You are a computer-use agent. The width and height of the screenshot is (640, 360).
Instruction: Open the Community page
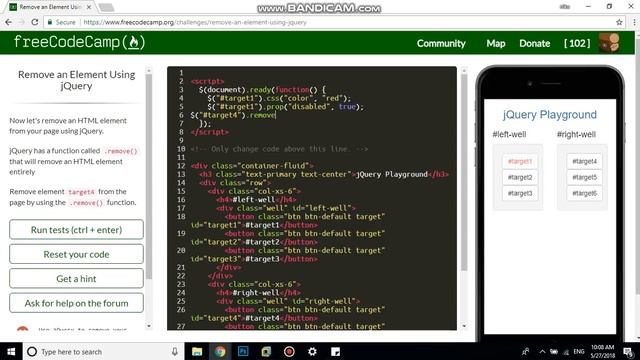click(441, 43)
